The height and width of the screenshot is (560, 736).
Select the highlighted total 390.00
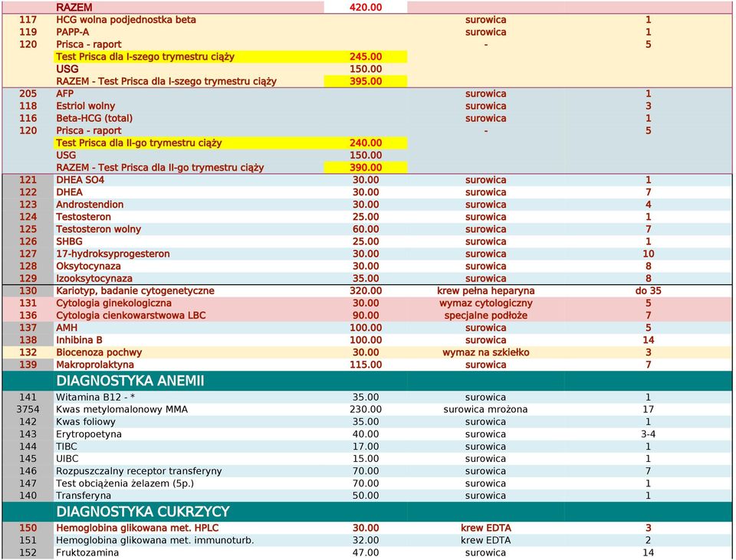pyautogui.click(x=366, y=168)
